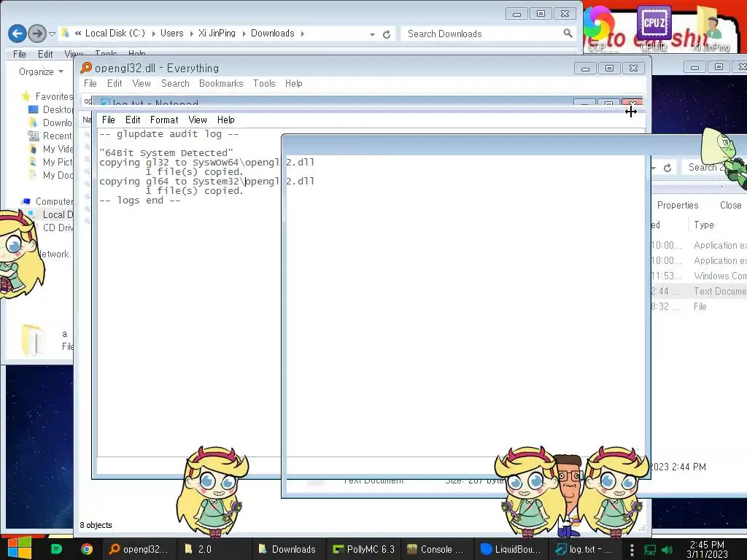Open the File menu in Everything
Screen dimensions: 747x560
click(x=90, y=83)
